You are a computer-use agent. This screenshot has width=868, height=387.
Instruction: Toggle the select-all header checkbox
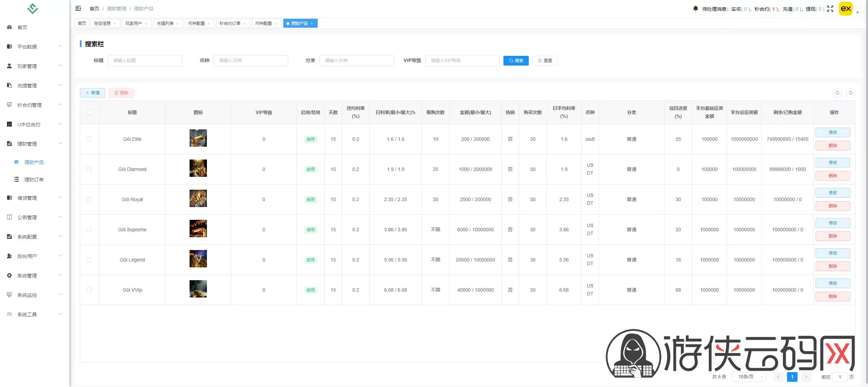[90, 112]
